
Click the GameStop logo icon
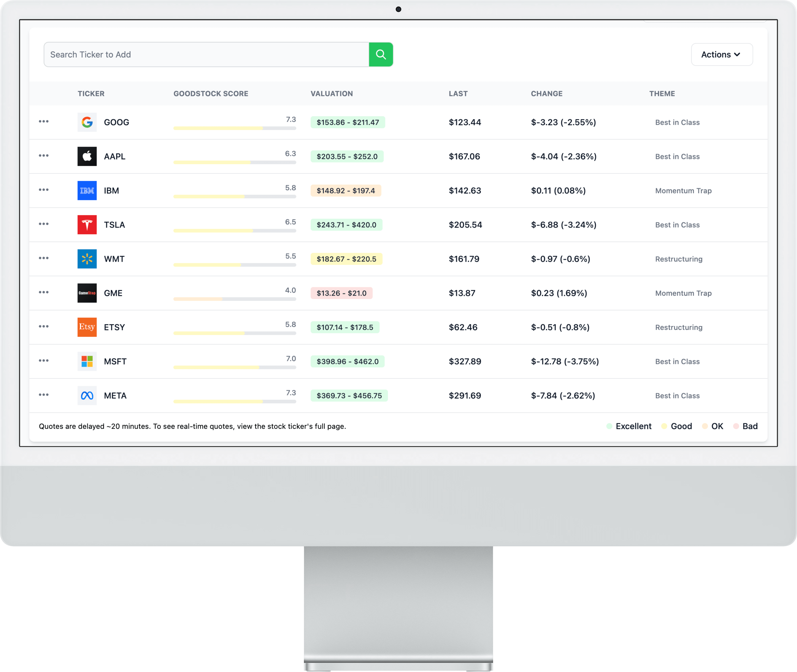pos(87,293)
